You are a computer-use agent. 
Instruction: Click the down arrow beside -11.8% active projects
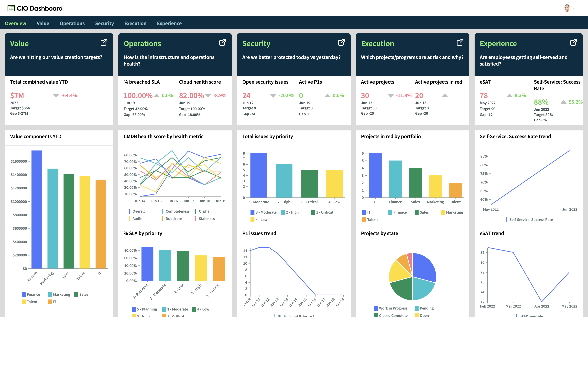391,96
